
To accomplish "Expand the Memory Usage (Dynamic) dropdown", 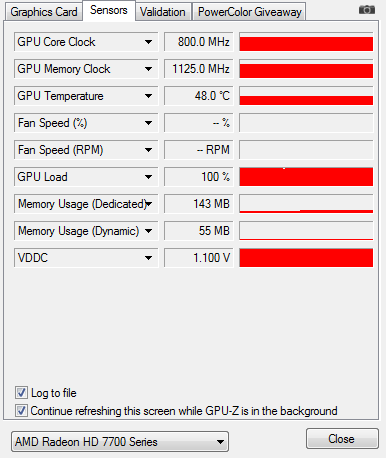I will pos(148,231).
